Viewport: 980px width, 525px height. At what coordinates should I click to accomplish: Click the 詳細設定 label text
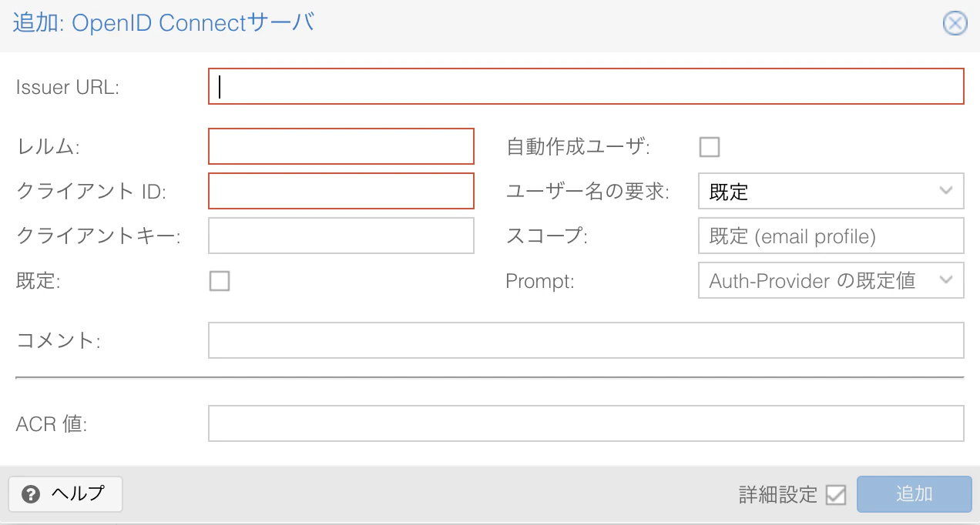coord(778,494)
